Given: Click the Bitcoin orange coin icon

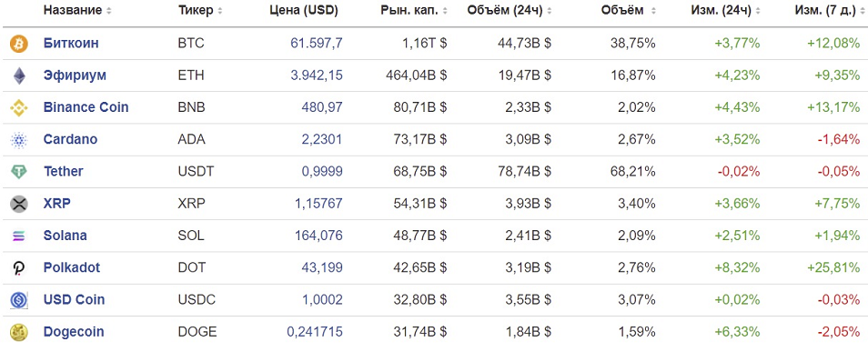Looking at the screenshot, I should pos(19,44).
